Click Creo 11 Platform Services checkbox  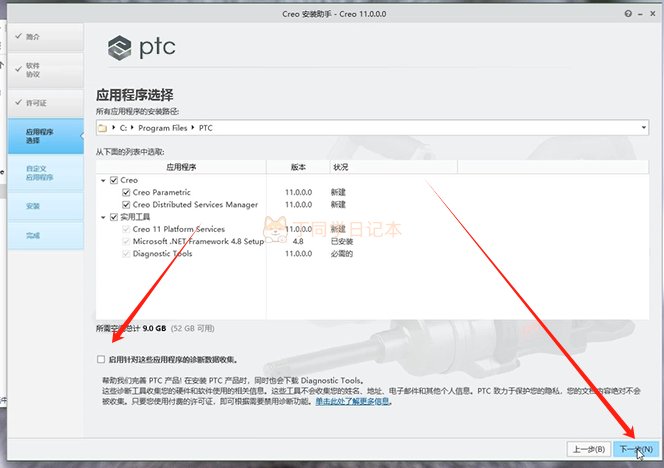(126, 229)
